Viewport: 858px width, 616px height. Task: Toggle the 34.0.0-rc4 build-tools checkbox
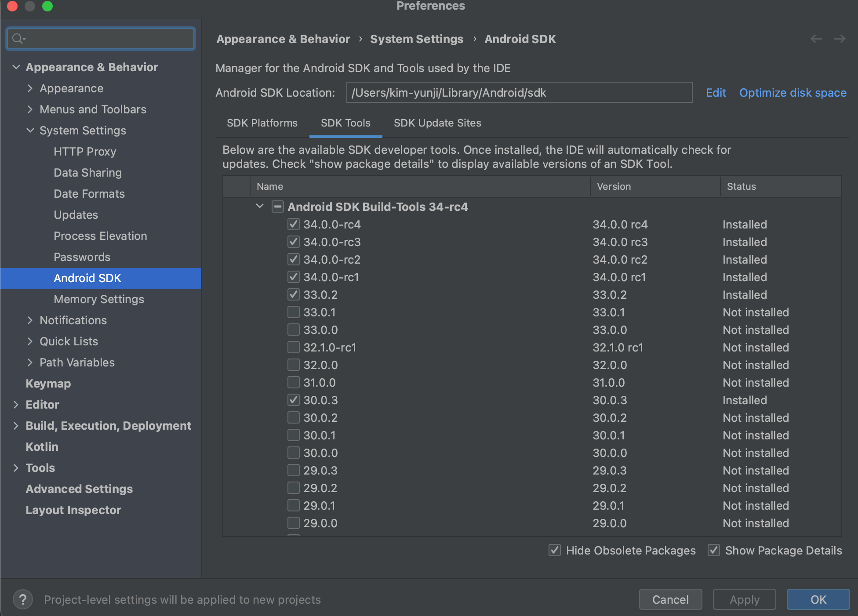294,225
